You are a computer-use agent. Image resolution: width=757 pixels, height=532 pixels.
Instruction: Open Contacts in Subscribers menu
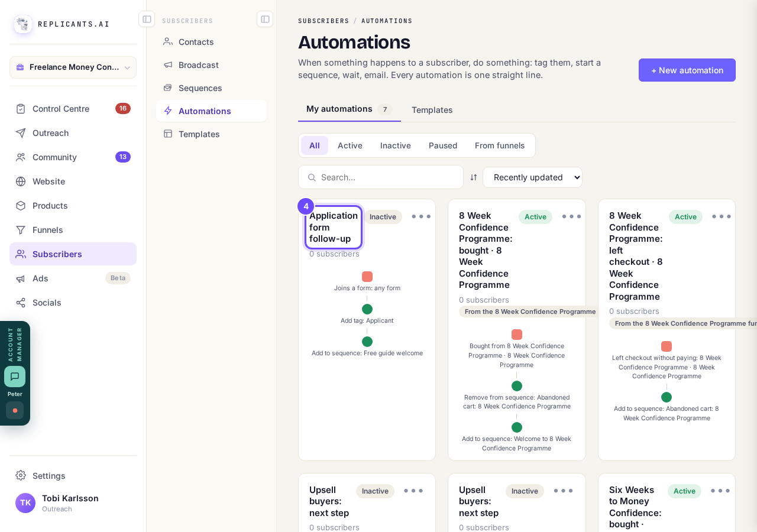(x=211, y=42)
